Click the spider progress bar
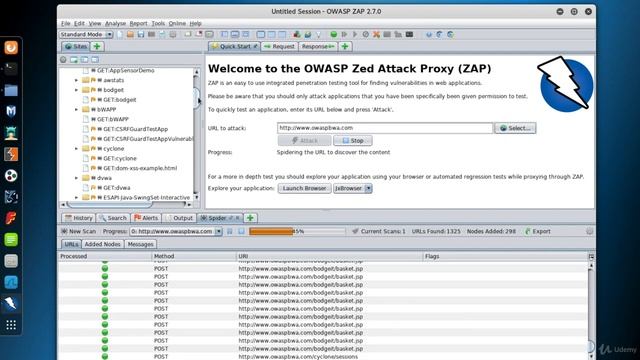 297,231
